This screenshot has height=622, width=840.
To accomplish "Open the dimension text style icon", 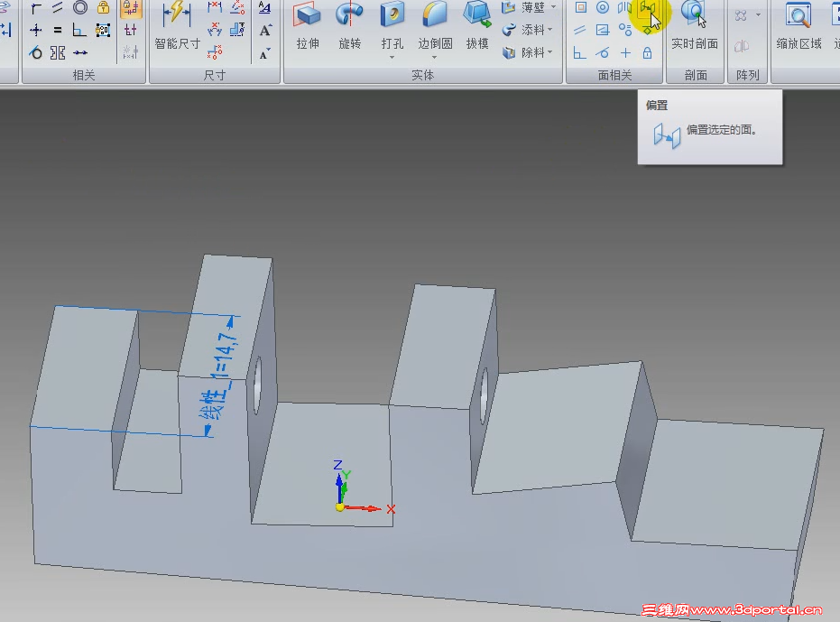I will [x=264, y=7].
